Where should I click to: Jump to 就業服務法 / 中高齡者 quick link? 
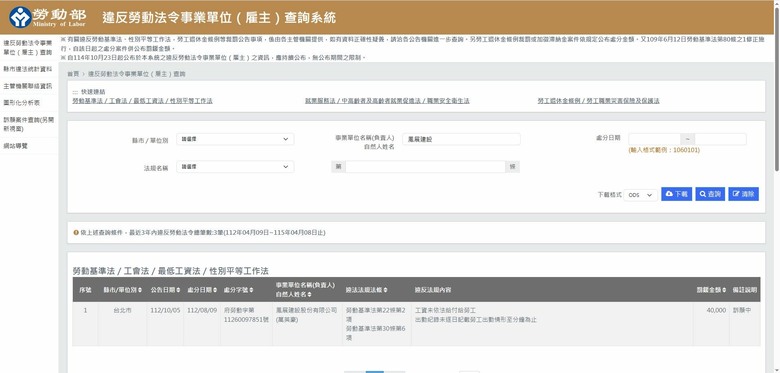[387, 101]
